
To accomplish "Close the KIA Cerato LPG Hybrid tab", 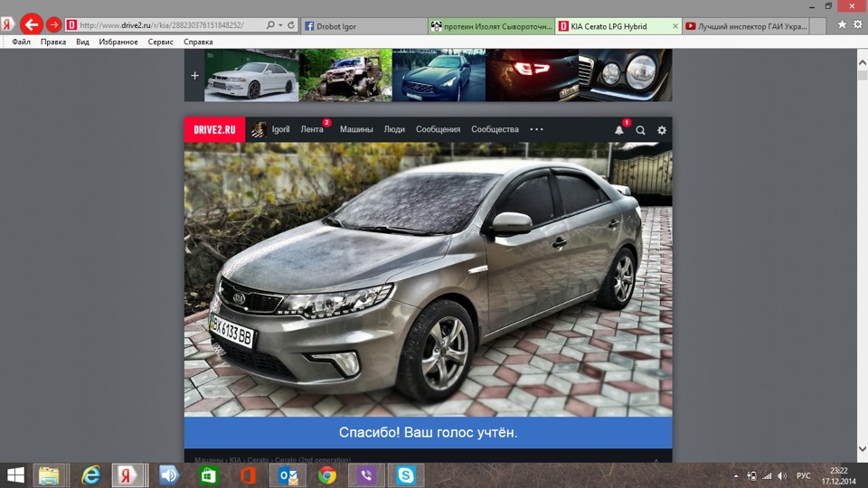I will pyautogui.click(x=675, y=26).
